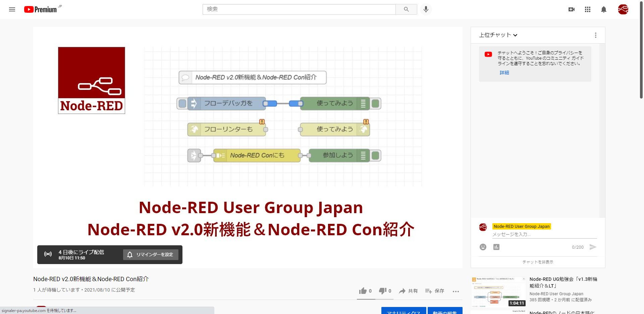
Task: Expand the 上位チャット dropdown
Action: click(498, 35)
